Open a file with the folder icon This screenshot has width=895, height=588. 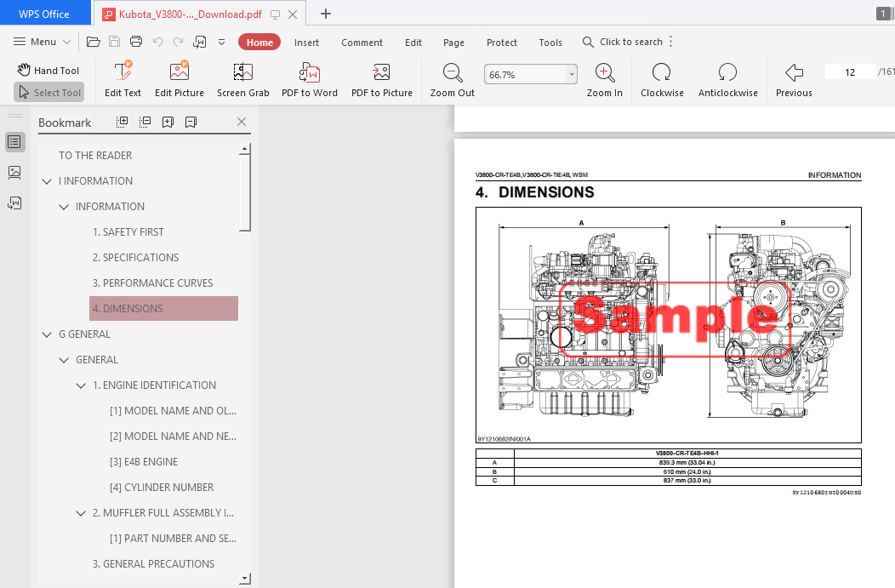coord(93,42)
